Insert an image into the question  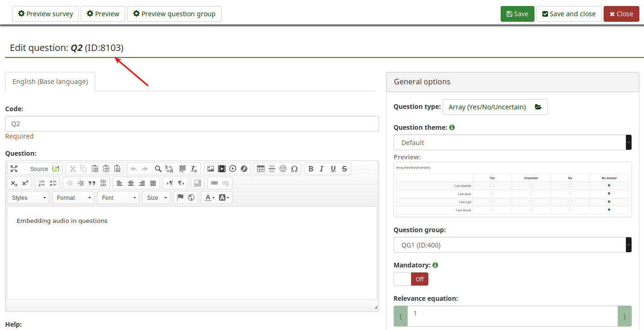(x=211, y=169)
